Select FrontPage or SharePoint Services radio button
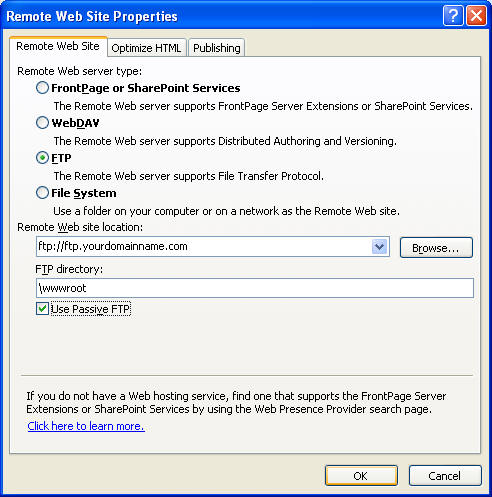Screen dimensions: 492x497 pos(42,88)
